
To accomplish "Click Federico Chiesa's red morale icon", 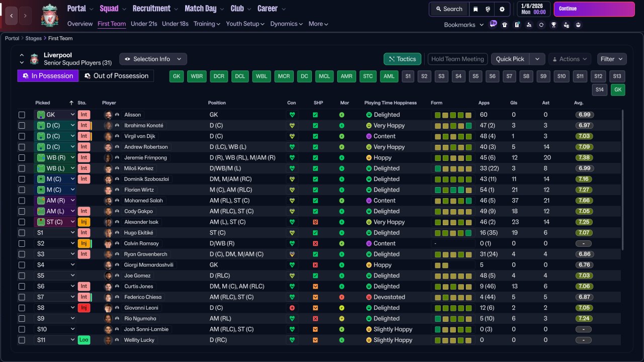I will pyautogui.click(x=342, y=297).
